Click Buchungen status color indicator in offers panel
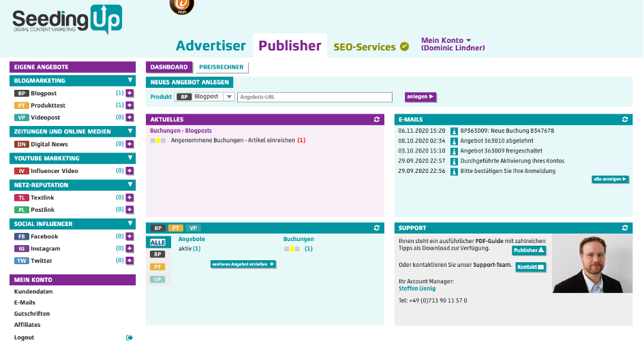This screenshot has width=644, height=350. click(x=292, y=249)
